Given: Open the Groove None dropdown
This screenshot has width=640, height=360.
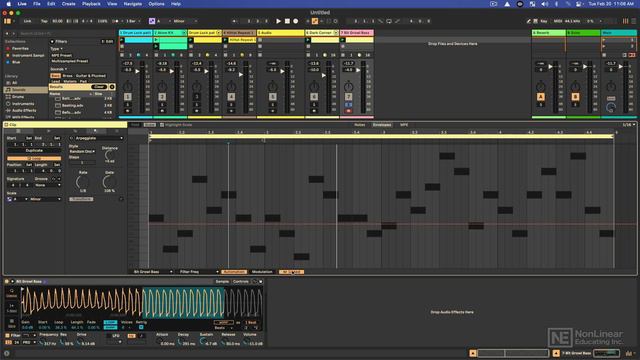Looking at the screenshot, I should (x=47, y=185).
